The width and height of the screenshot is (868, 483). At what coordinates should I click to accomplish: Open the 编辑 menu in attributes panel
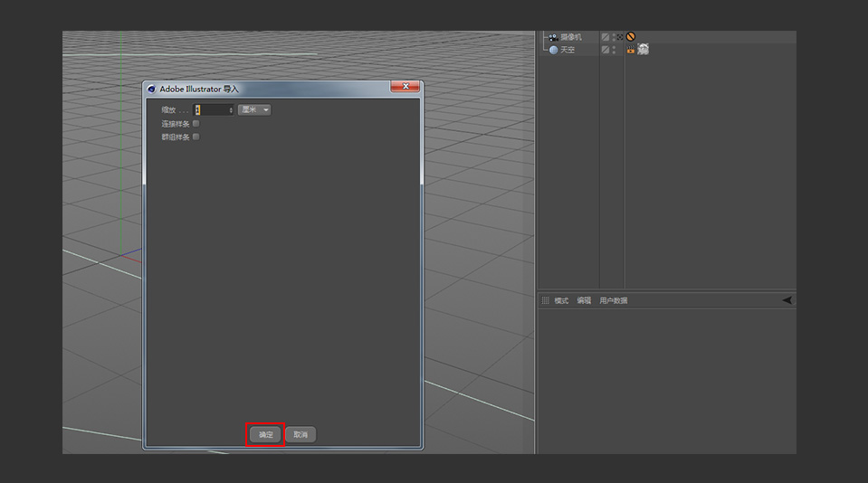584,300
